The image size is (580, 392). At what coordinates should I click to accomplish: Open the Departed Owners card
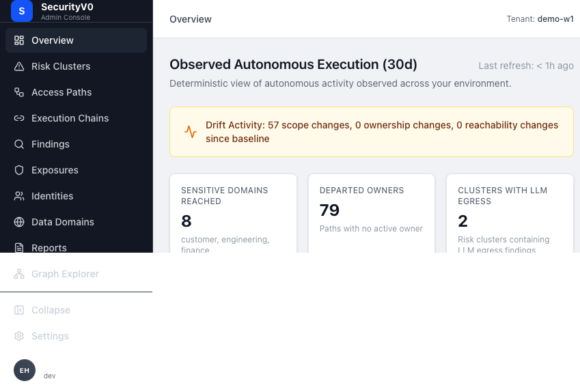point(372,213)
